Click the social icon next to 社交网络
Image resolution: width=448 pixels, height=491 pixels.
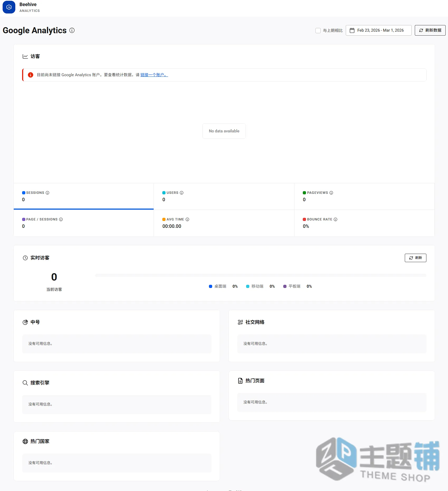(x=240, y=322)
